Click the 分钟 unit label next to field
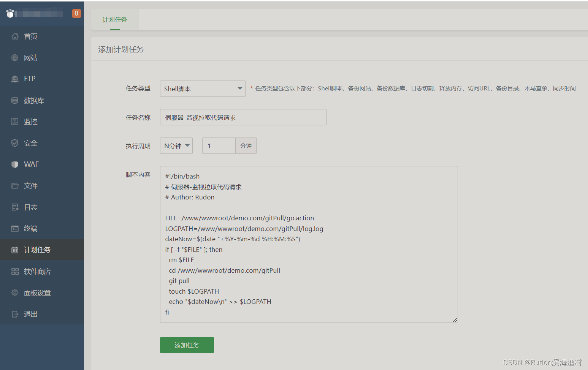 tap(246, 146)
